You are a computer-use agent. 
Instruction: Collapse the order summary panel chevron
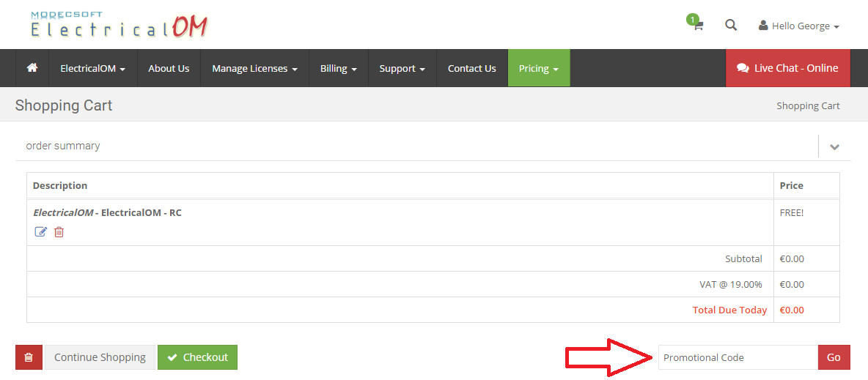pyautogui.click(x=835, y=146)
